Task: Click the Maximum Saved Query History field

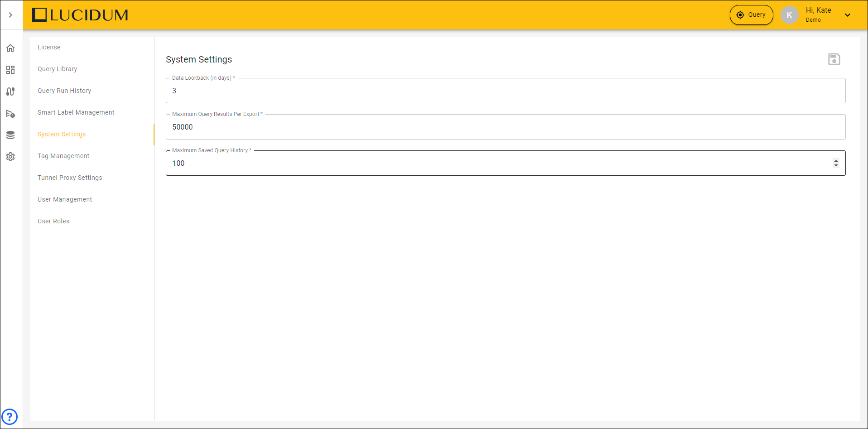Action: click(506, 163)
